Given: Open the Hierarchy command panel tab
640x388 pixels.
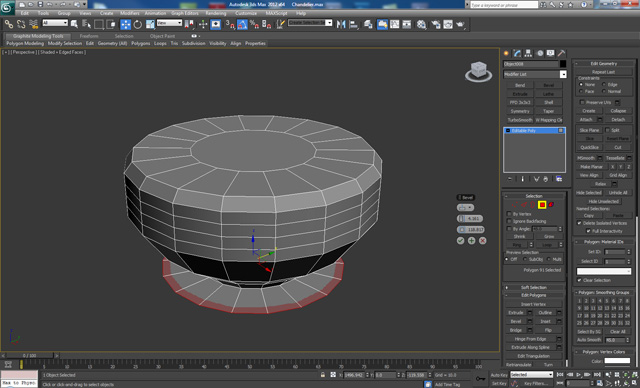Looking at the screenshot, I should click(x=528, y=53).
